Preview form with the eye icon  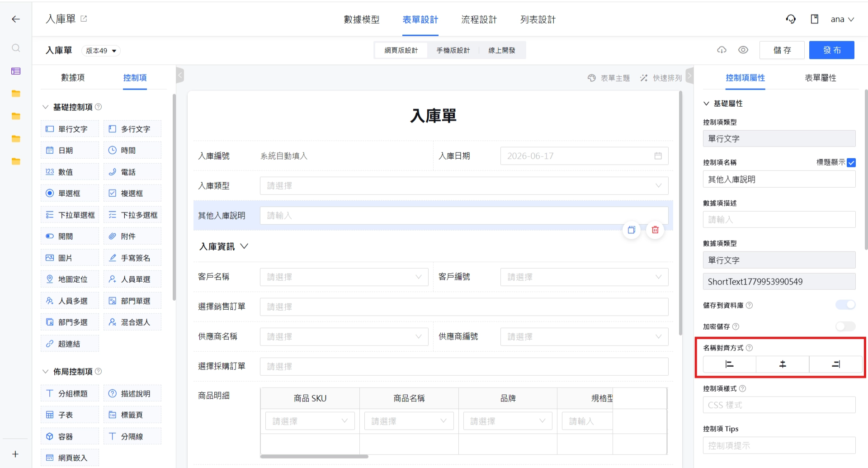click(743, 50)
